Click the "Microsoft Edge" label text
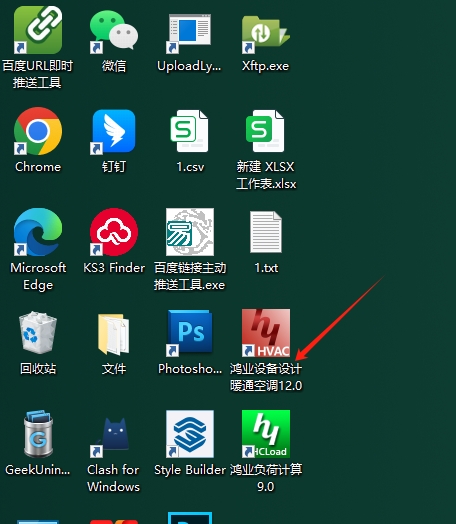The width and height of the screenshot is (456, 524). 38,276
